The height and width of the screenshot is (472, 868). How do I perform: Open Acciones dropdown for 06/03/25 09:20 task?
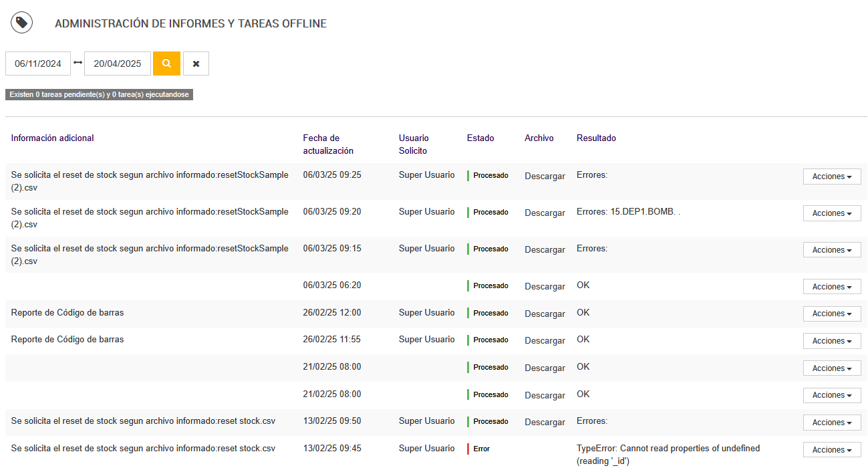tap(831, 213)
